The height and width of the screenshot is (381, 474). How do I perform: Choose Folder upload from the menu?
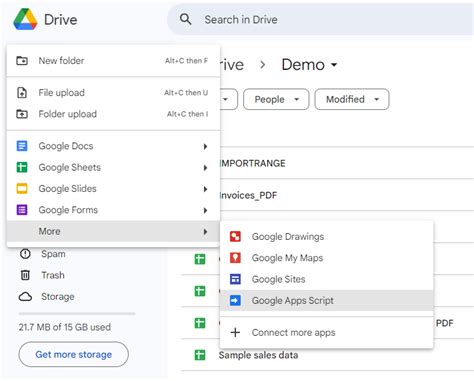point(113,114)
